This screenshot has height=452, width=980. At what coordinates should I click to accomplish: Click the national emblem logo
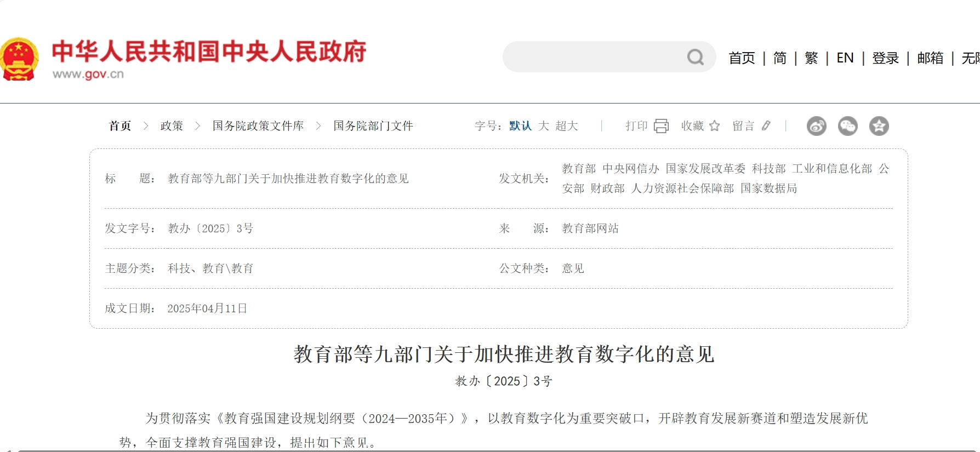[19, 59]
